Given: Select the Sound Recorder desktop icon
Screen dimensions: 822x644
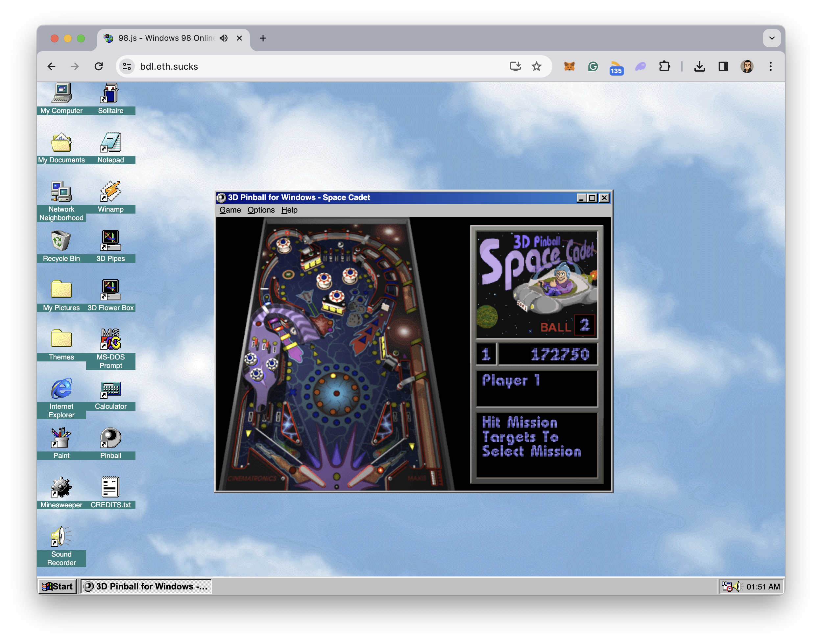Looking at the screenshot, I should pyautogui.click(x=61, y=537).
